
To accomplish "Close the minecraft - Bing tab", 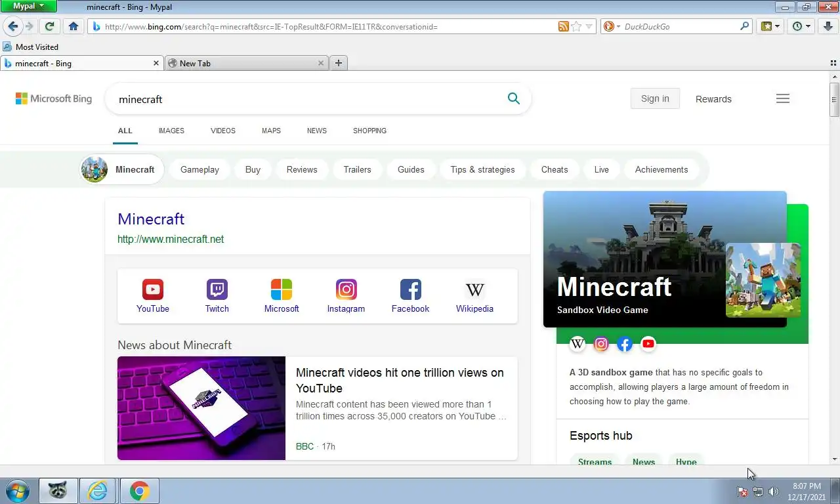I will (x=156, y=63).
